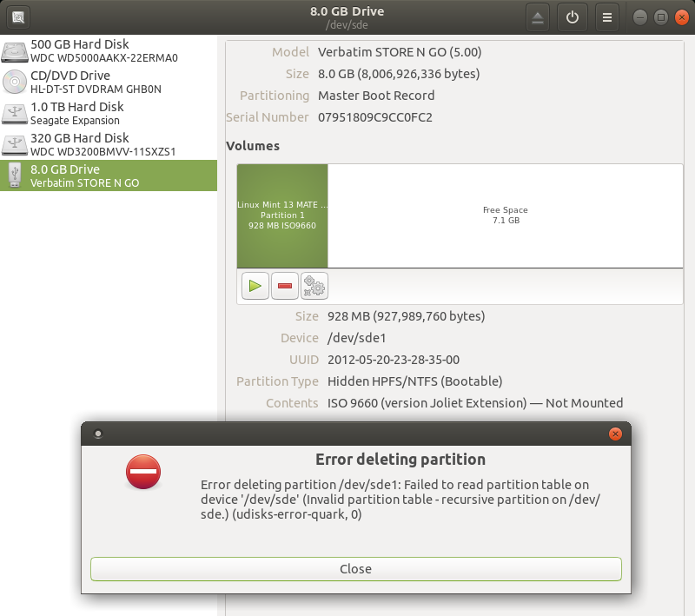Click the 500 GB hard disk icon
Image resolution: width=695 pixels, height=616 pixels.
[x=15, y=51]
